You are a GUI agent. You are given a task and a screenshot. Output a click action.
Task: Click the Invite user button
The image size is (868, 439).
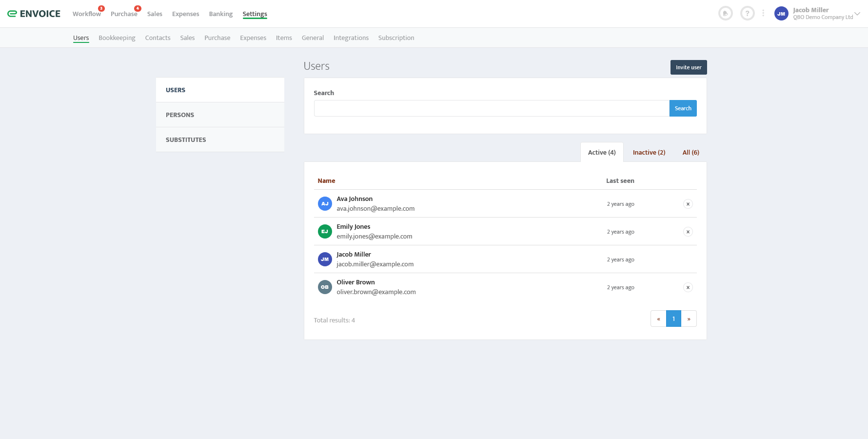coord(688,67)
